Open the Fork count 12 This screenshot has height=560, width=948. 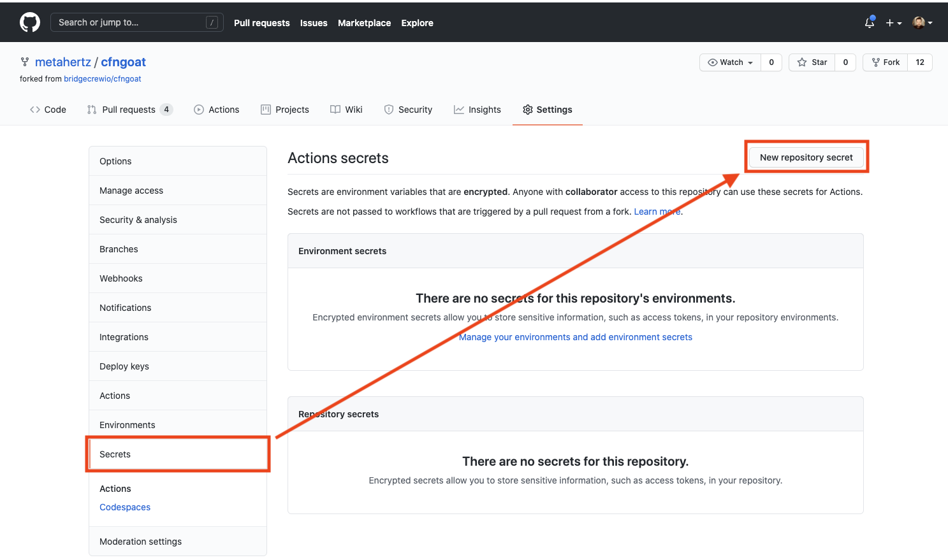click(920, 62)
